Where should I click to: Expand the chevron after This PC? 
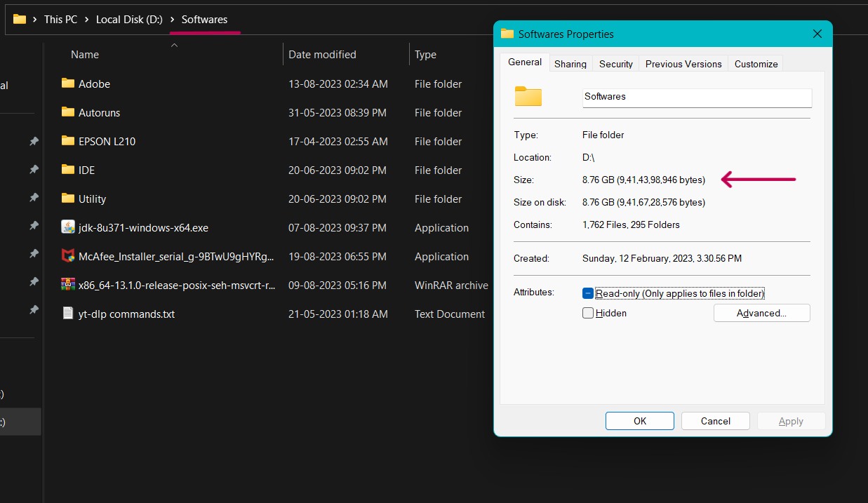(x=88, y=19)
